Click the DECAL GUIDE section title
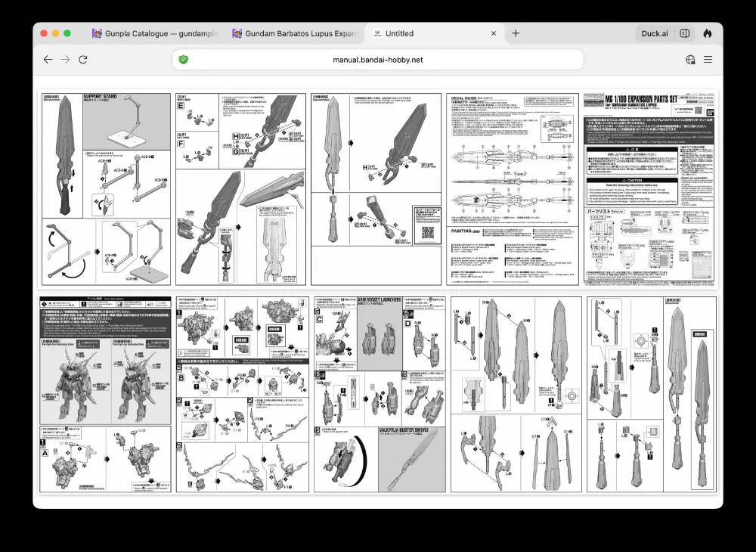 pos(464,98)
